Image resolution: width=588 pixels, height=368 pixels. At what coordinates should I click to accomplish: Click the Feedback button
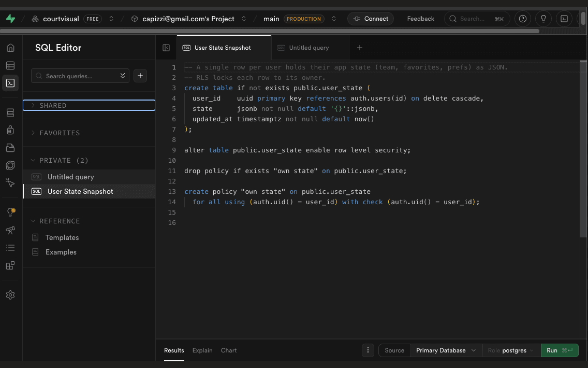click(421, 19)
